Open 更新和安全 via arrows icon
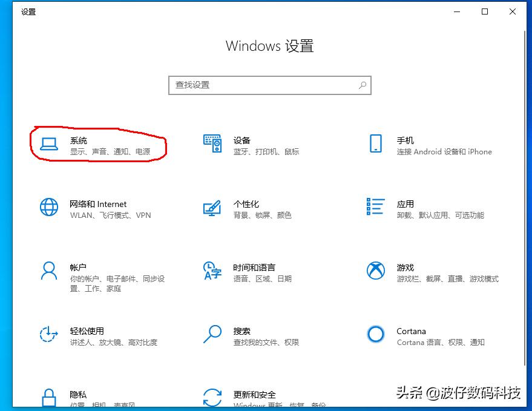Screen dimensions: 532x411 [x=212, y=397]
